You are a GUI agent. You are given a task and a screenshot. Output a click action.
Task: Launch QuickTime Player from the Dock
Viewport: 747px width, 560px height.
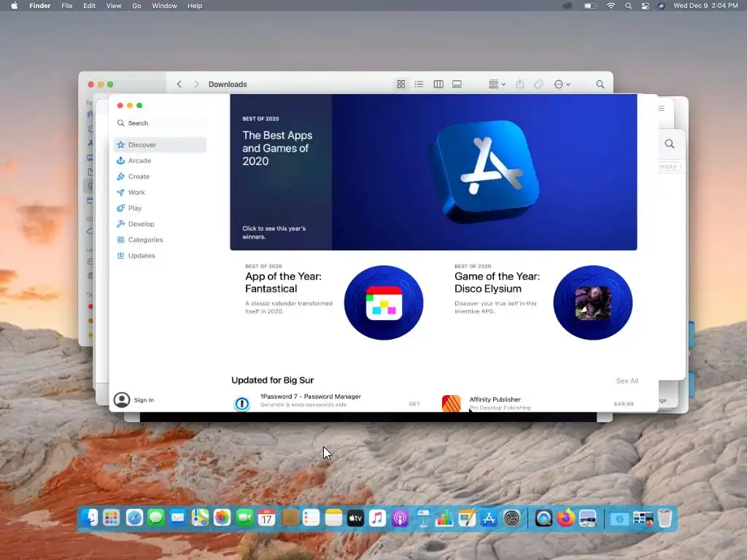pos(543,518)
